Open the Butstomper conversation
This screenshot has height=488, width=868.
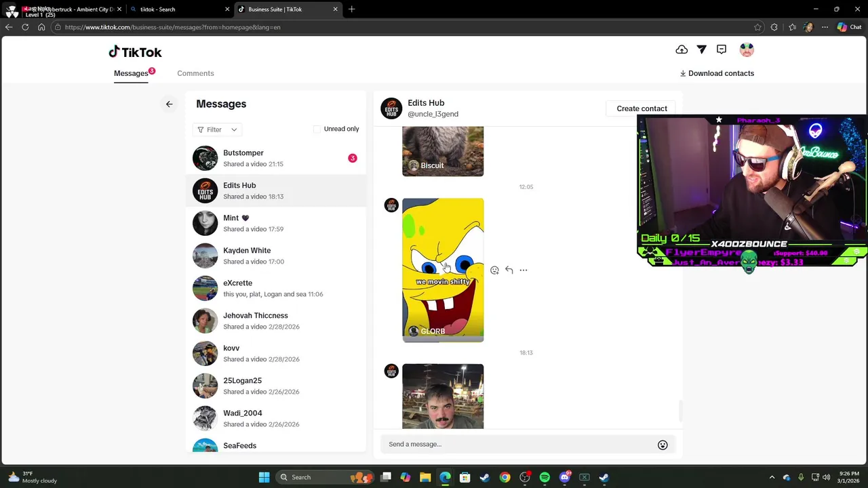(x=276, y=158)
